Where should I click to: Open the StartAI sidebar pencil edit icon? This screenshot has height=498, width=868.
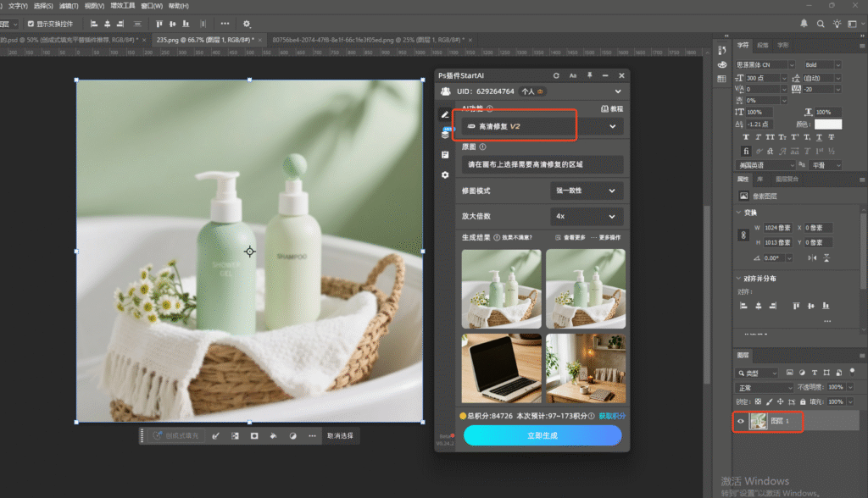click(444, 115)
